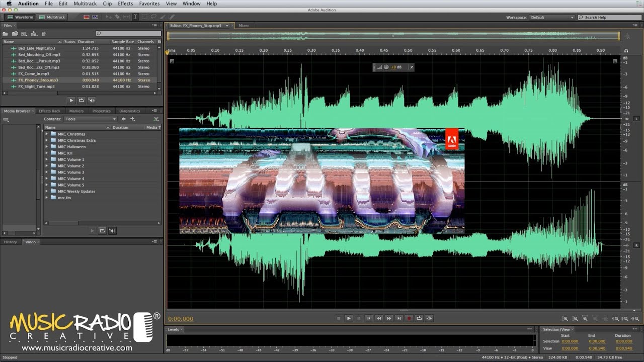The image size is (644, 362).
Task: Click the trash icon in Files panel
Action: tap(44, 34)
